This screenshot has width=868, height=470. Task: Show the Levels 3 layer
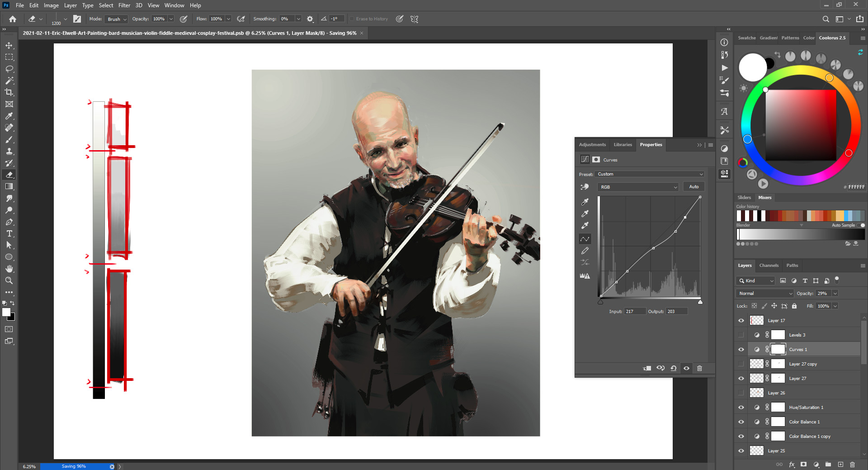741,335
